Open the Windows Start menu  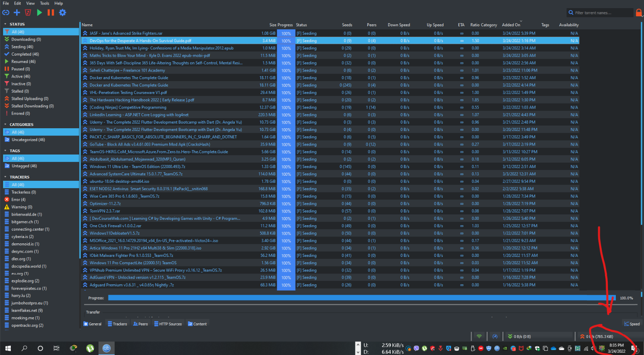pyautogui.click(x=8, y=348)
